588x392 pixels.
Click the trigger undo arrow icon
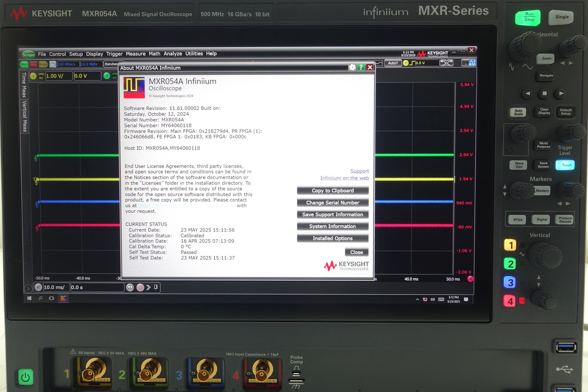tap(443, 63)
